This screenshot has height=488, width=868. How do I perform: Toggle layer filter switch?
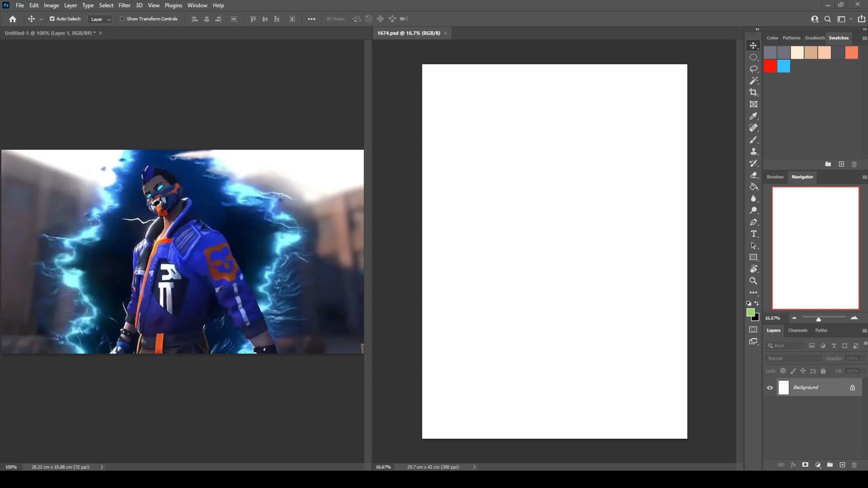click(865, 344)
